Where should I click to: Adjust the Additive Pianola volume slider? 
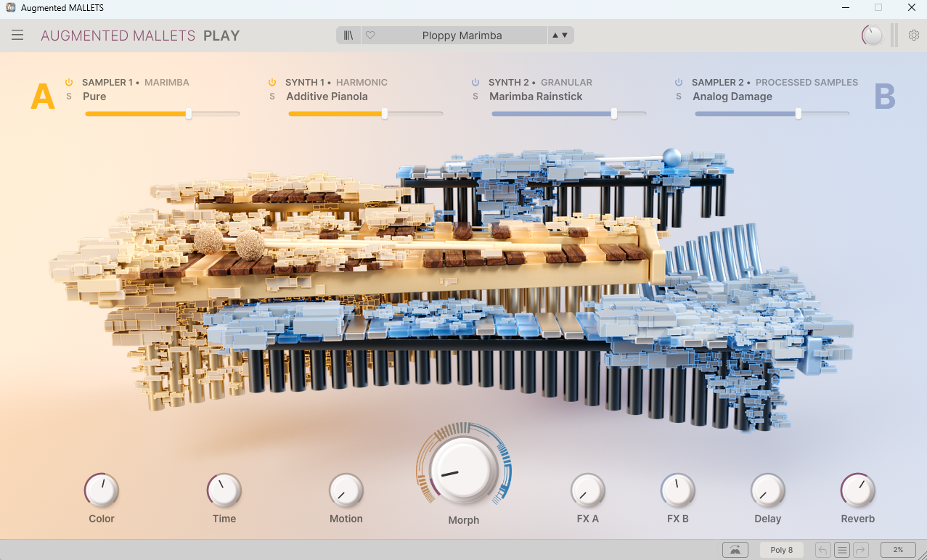coord(365,114)
